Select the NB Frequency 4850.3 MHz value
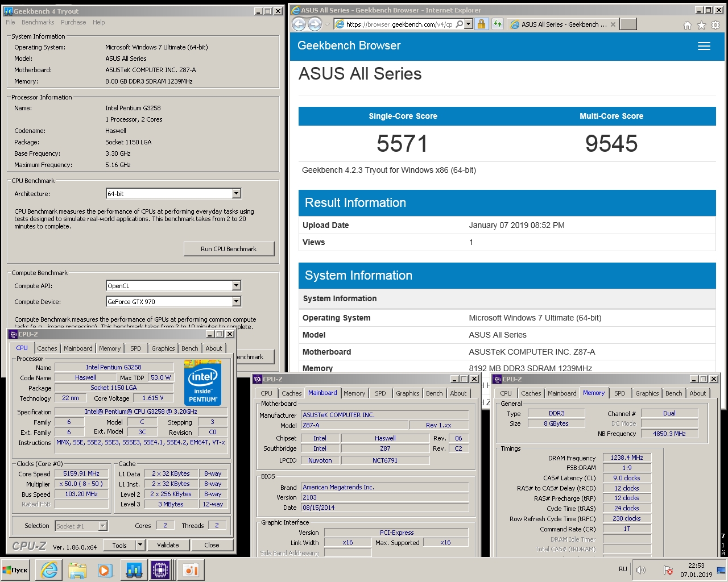This screenshot has width=728, height=582. (669, 434)
